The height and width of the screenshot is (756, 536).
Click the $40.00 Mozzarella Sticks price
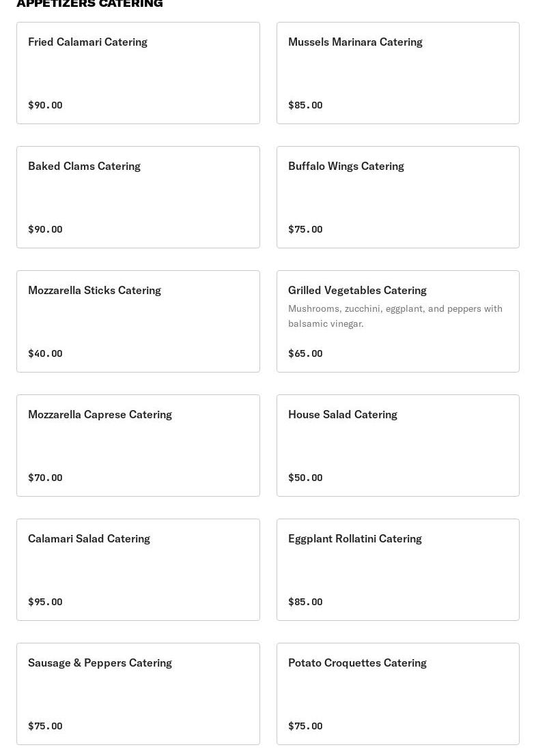[x=45, y=353]
